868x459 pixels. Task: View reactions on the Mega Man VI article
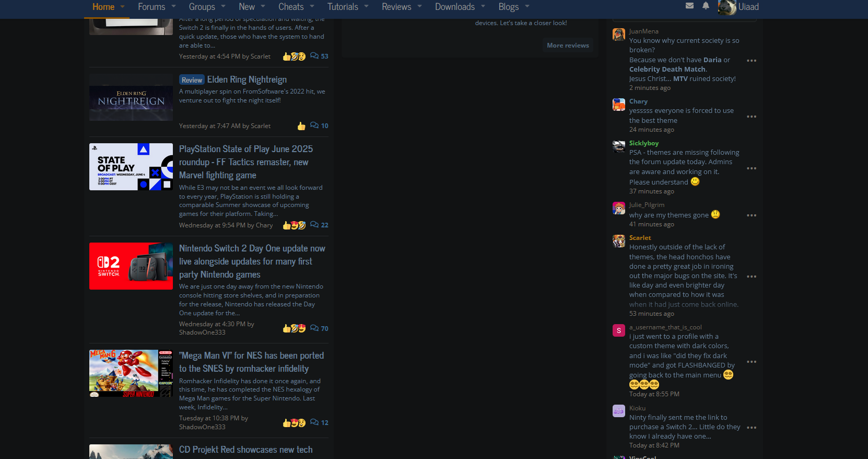click(x=294, y=423)
